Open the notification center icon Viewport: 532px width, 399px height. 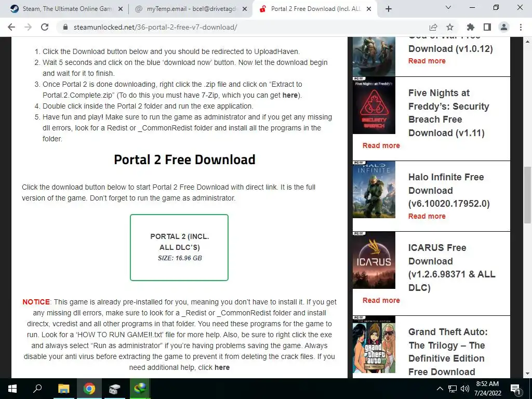(516, 389)
